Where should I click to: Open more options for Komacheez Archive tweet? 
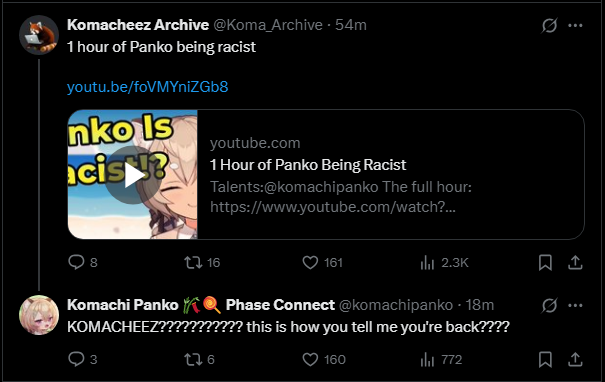[x=575, y=25]
